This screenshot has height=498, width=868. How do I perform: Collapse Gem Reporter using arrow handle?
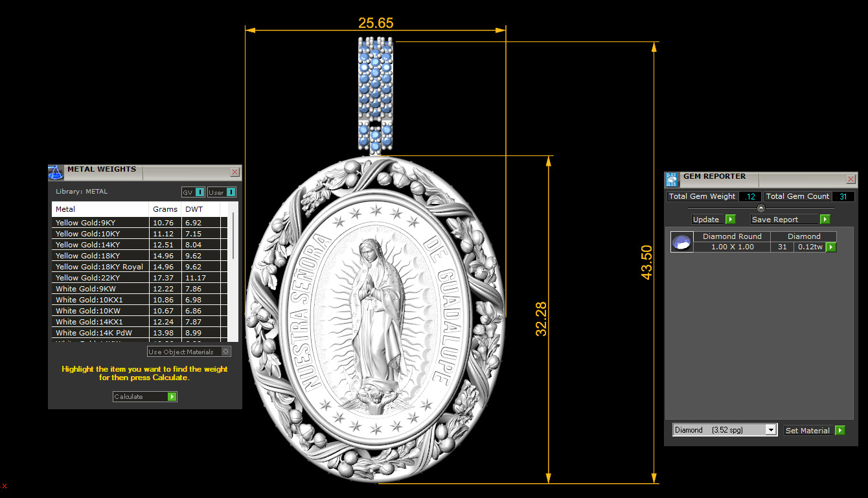click(x=761, y=208)
